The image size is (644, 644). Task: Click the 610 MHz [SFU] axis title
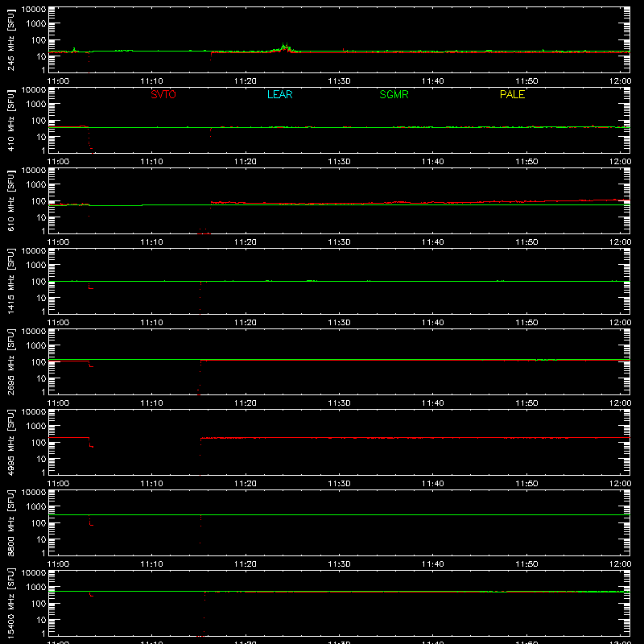coord(11,200)
